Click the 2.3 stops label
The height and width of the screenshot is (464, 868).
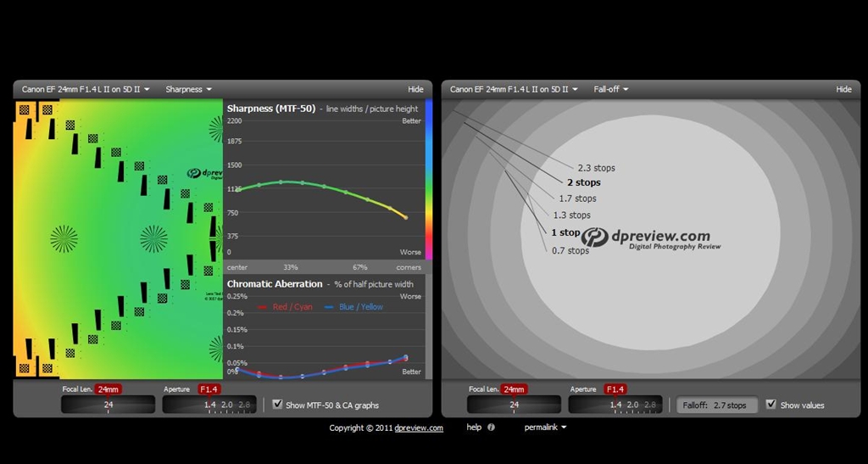596,168
